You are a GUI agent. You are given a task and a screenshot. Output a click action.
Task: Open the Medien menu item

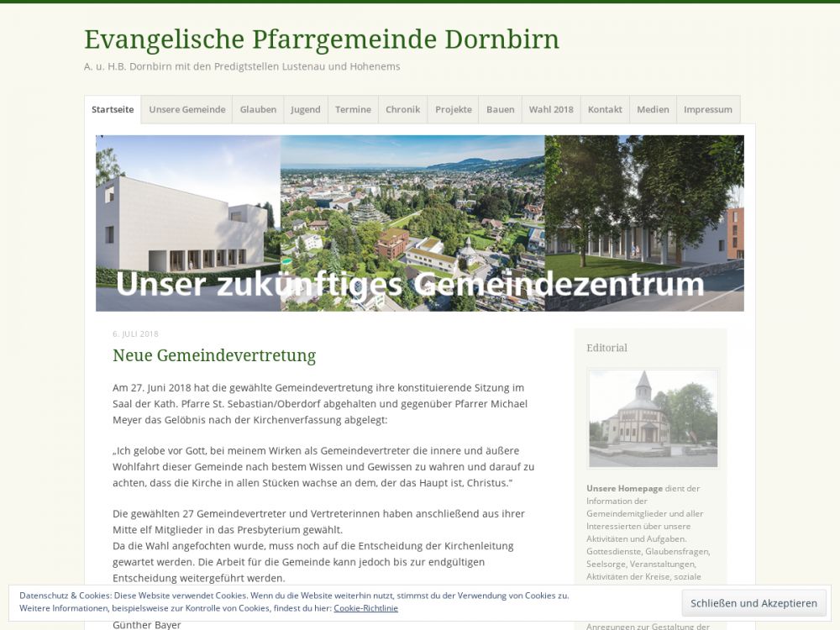click(x=653, y=109)
